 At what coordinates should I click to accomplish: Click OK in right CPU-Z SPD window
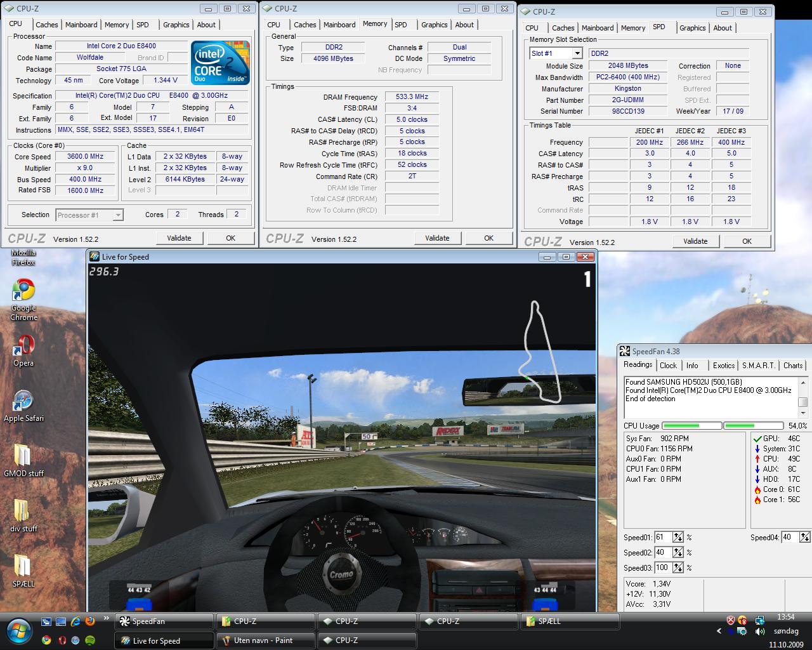747,241
